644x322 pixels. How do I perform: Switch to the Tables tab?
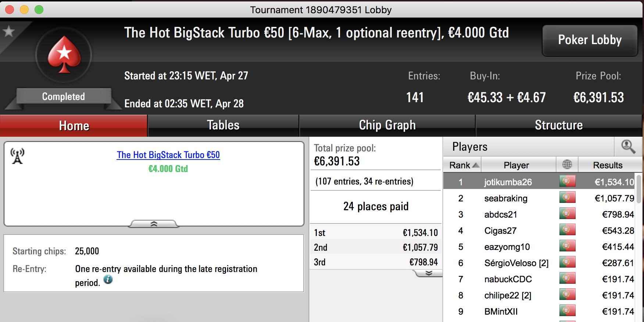pos(223,125)
